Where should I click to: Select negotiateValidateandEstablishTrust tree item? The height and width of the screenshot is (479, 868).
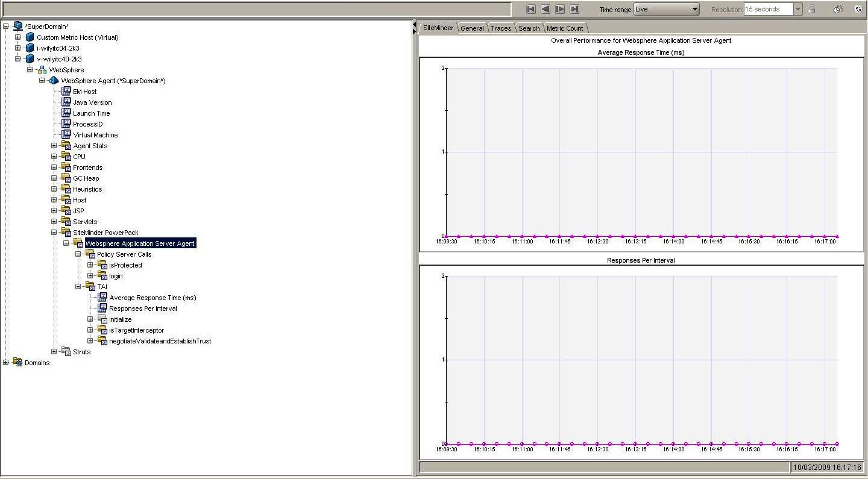160,341
